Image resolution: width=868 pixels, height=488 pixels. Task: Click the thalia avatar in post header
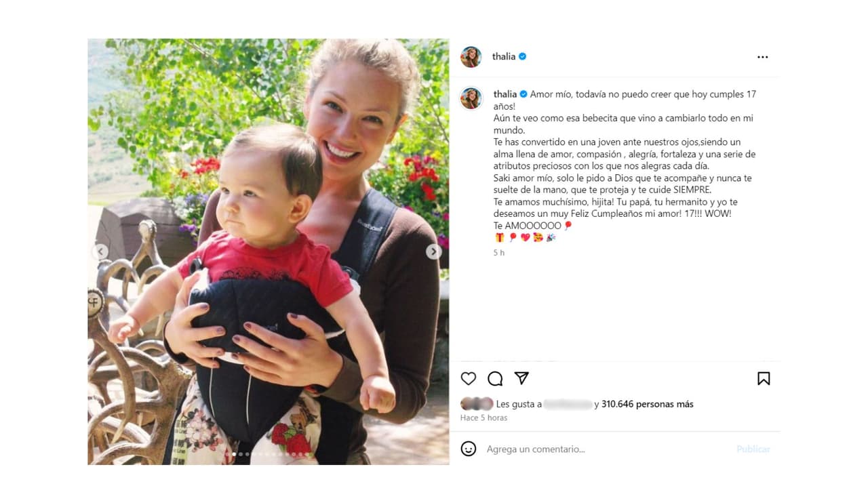[471, 57]
